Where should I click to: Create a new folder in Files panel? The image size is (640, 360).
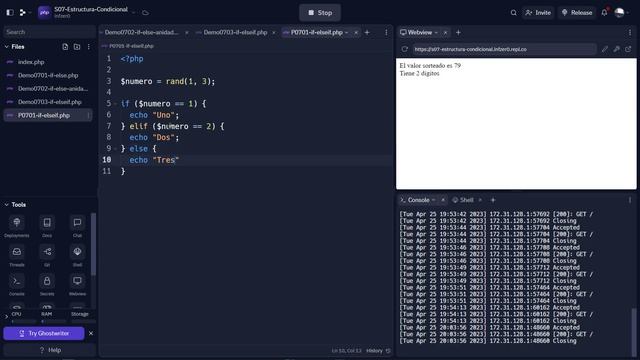coord(77,47)
